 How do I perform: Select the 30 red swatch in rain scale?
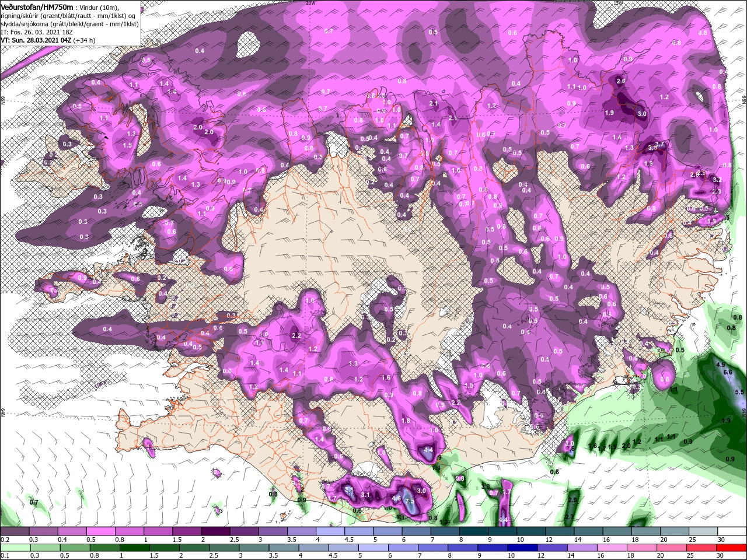pos(731,547)
